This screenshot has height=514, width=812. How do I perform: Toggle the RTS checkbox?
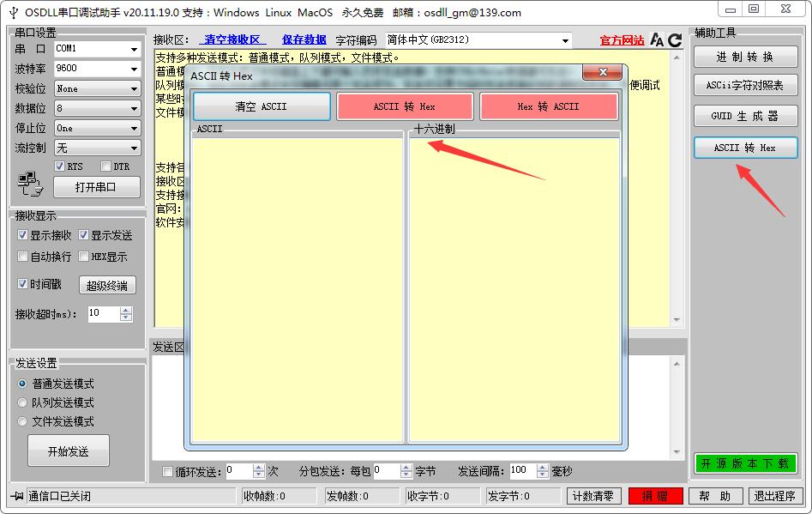59,166
